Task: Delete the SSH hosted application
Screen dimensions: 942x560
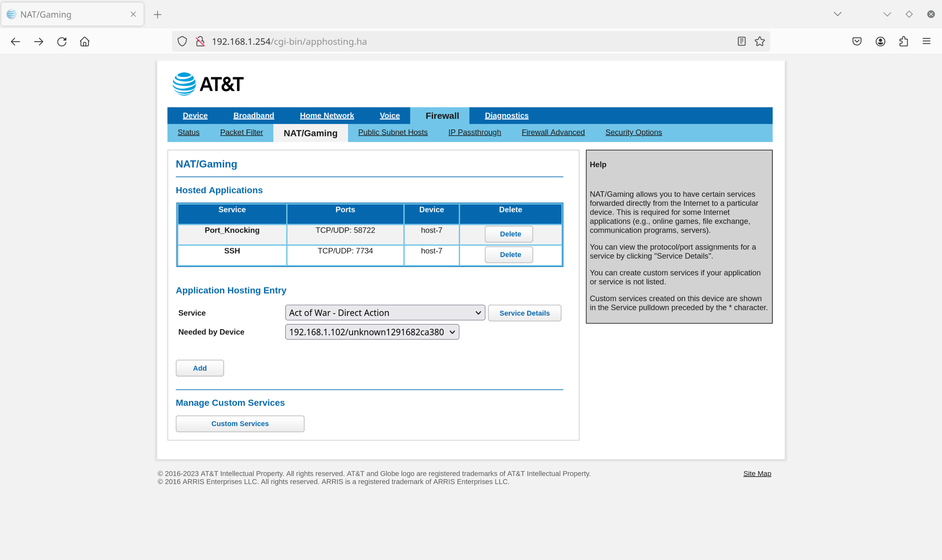Action: (x=509, y=255)
